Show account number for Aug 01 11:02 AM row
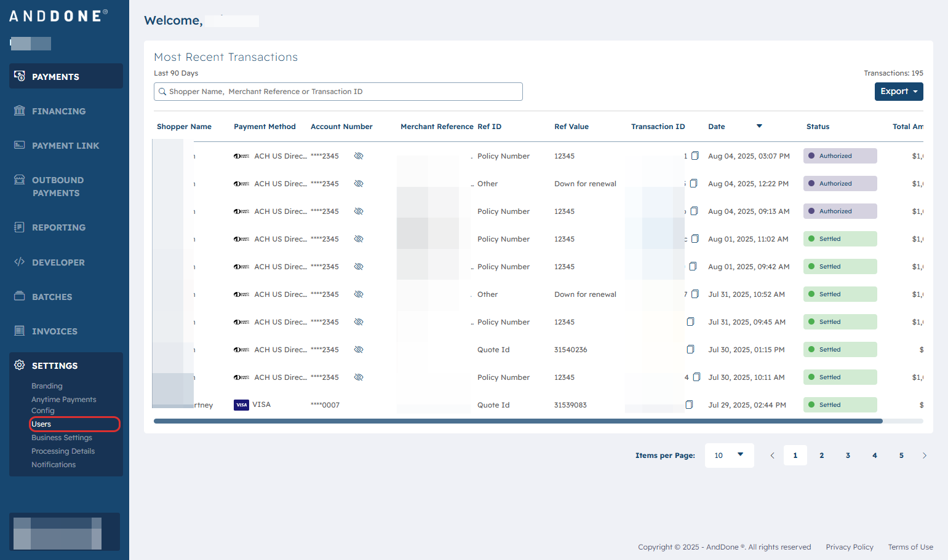This screenshot has height=560, width=948. coord(359,239)
